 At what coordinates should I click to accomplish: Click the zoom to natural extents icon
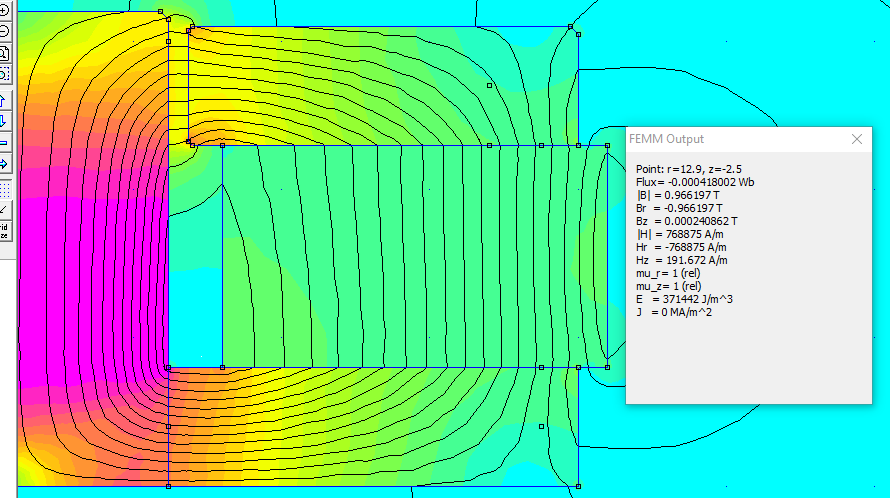pos(4,53)
